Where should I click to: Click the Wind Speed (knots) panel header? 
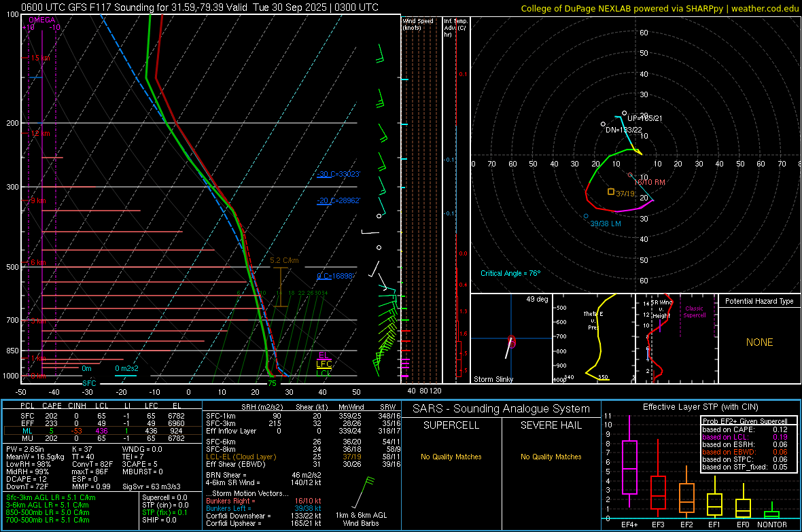(x=418, y=24)
